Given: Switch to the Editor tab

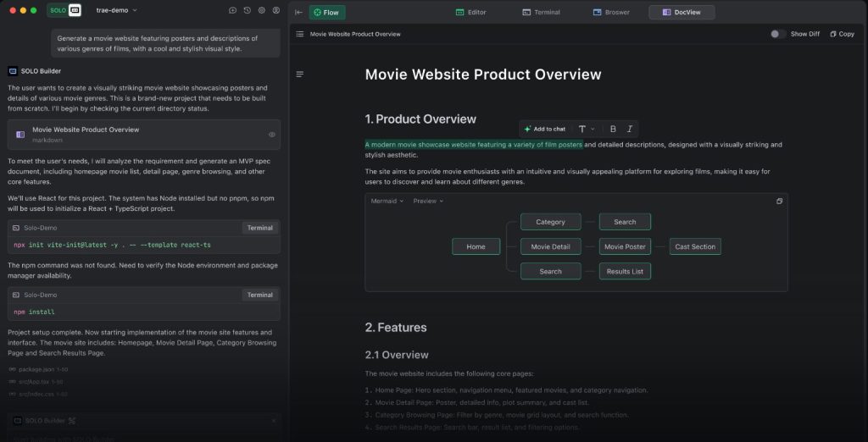Looking at the screenshot, I should tap(470, 12).
